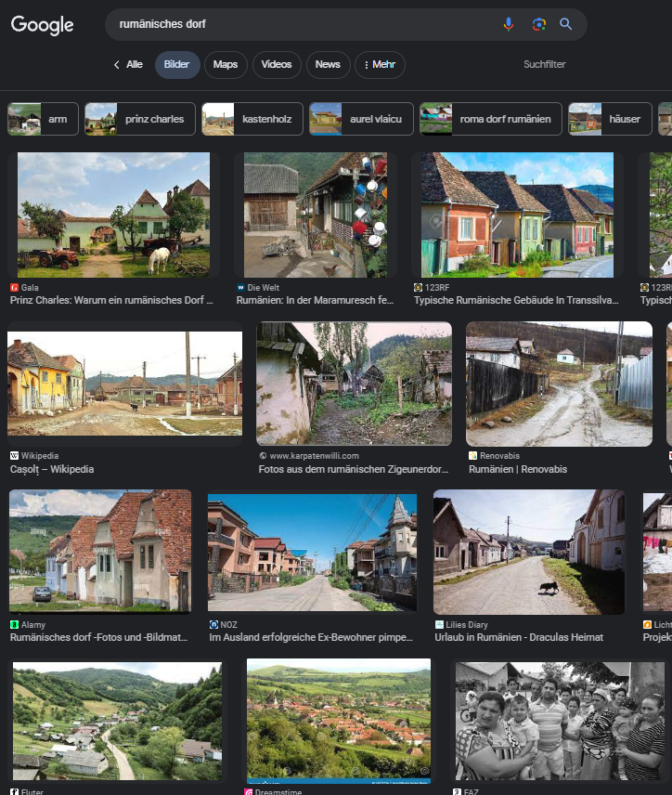Click the Die Welt source favicon
The image size is (672, 795).
240,288
